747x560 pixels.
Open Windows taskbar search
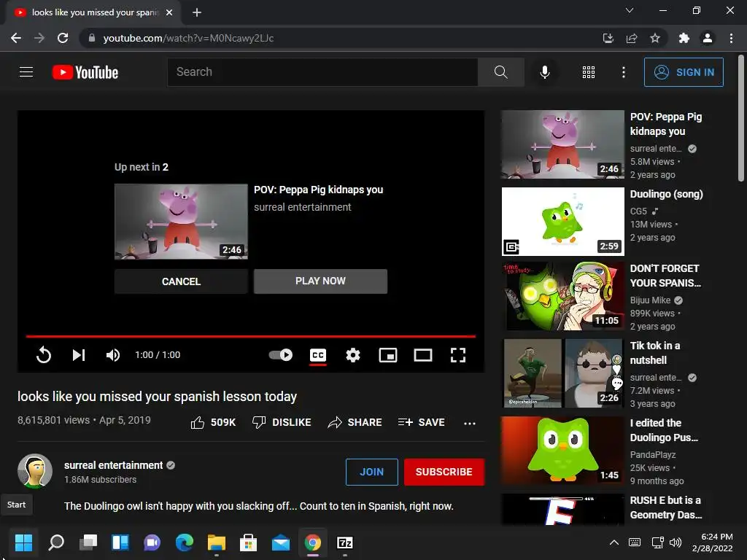tap(56, 542)
